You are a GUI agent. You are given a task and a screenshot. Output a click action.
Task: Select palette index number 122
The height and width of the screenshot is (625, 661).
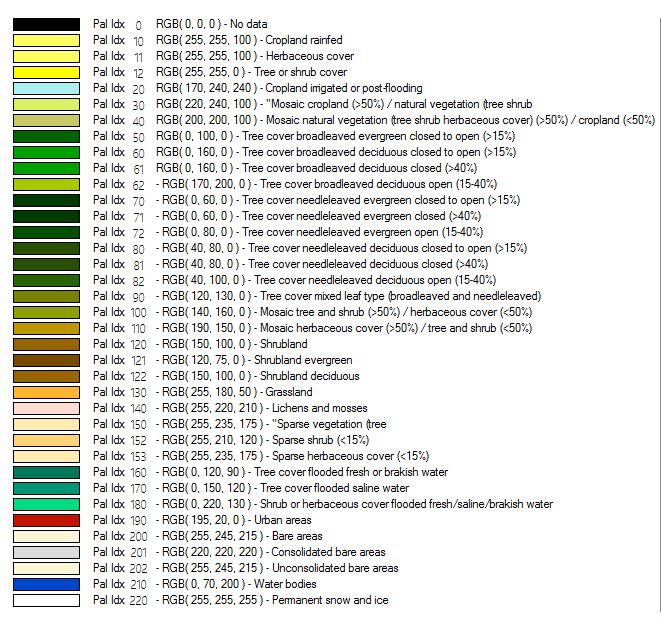pyautogui.click(x=138, y=376)
